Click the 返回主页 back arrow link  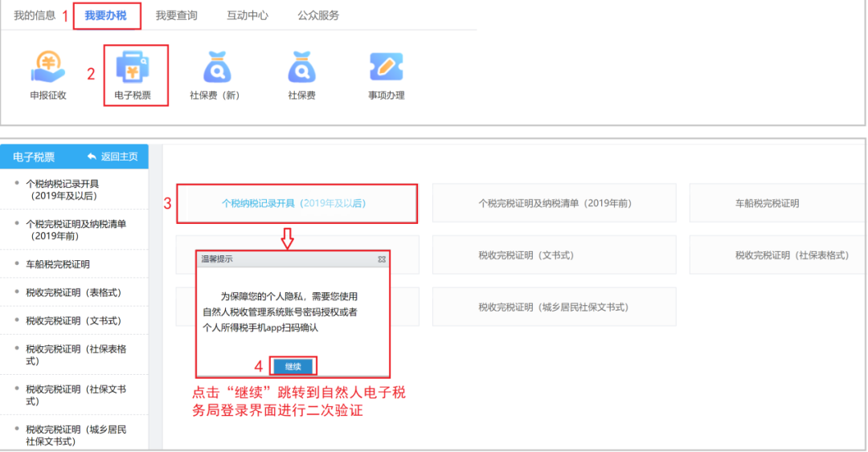(113, 157)
